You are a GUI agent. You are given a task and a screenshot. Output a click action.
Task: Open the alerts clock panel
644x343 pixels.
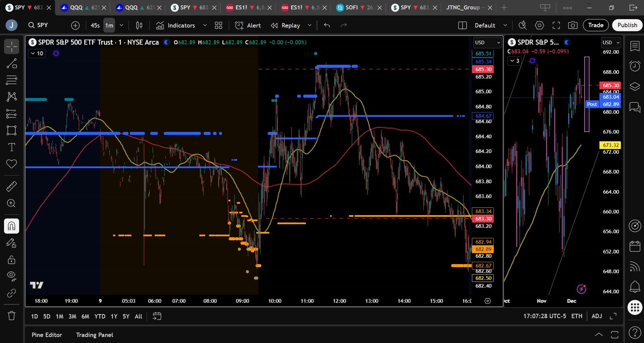tap(635, 66)
